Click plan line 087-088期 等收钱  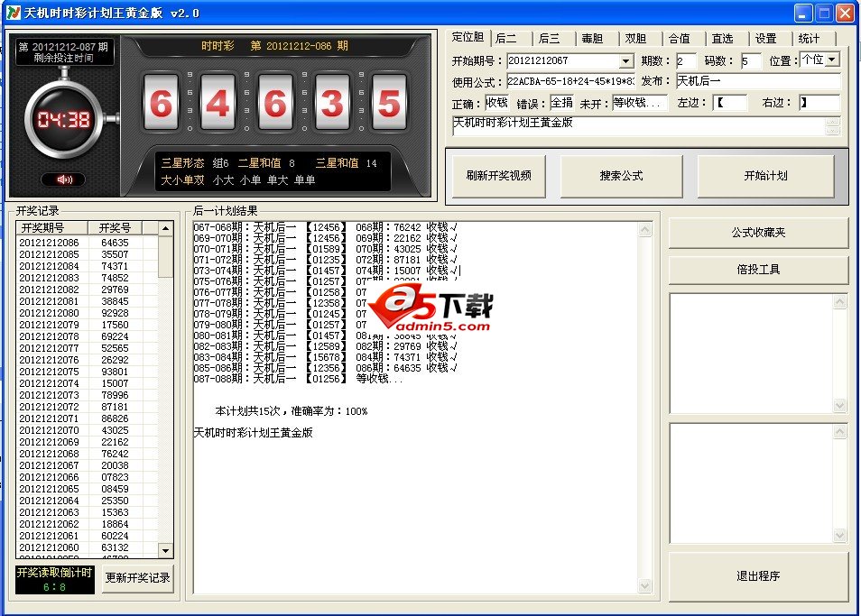(x=298, y=379)
